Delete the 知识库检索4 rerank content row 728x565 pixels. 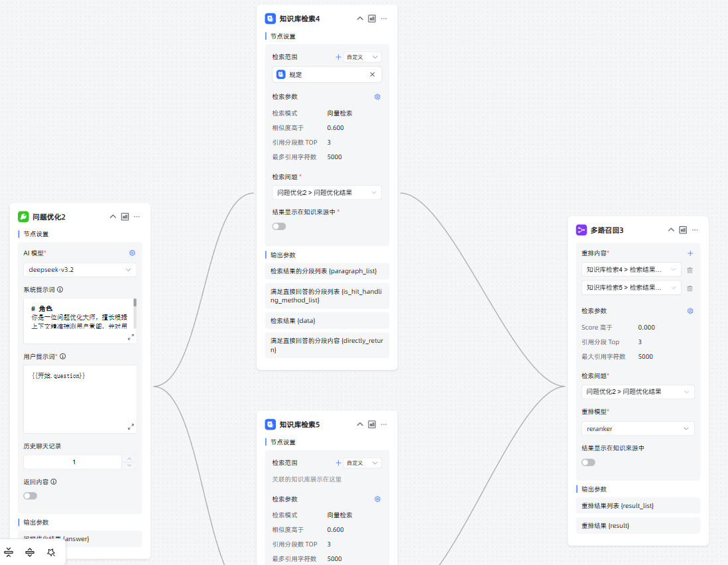[690, 270]
